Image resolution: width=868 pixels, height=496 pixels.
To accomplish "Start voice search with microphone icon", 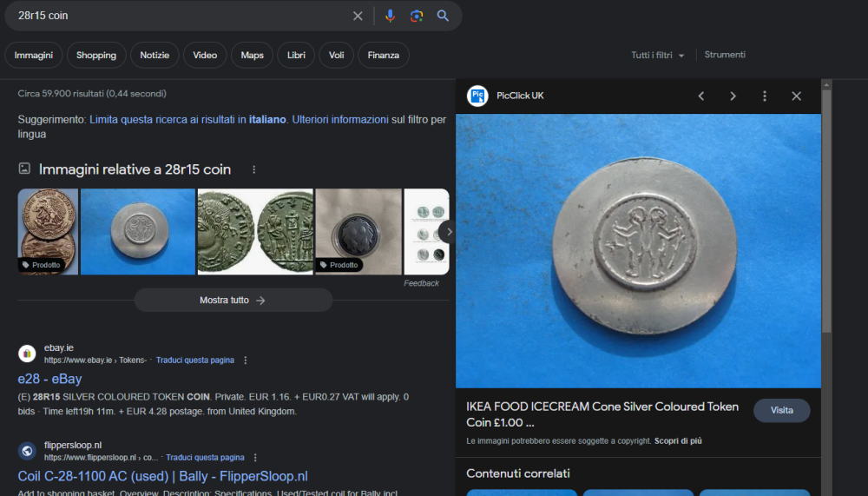I will (390, 16).
